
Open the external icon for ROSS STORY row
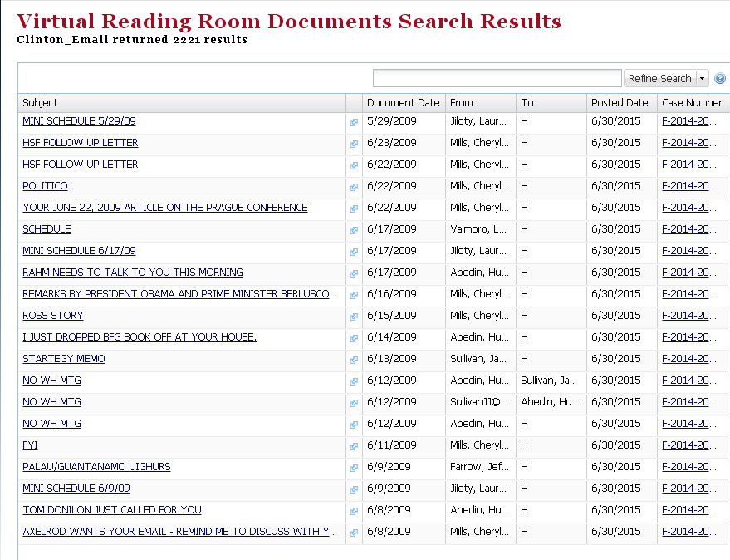(x=354, y=317)
